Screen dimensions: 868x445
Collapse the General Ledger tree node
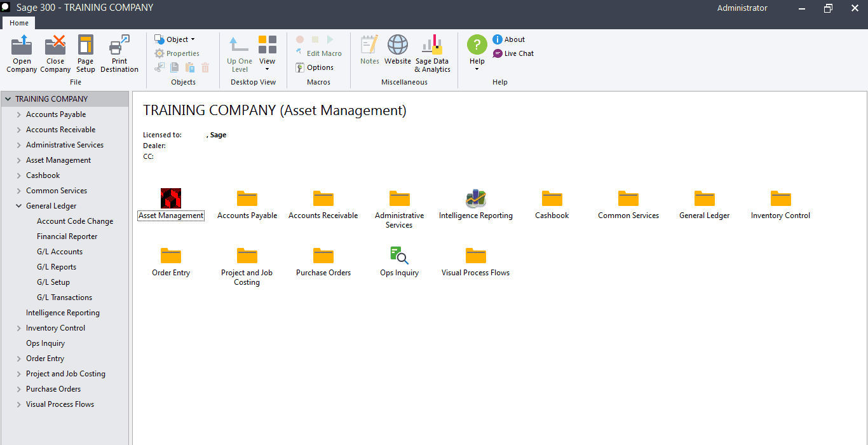coord(19,206)
